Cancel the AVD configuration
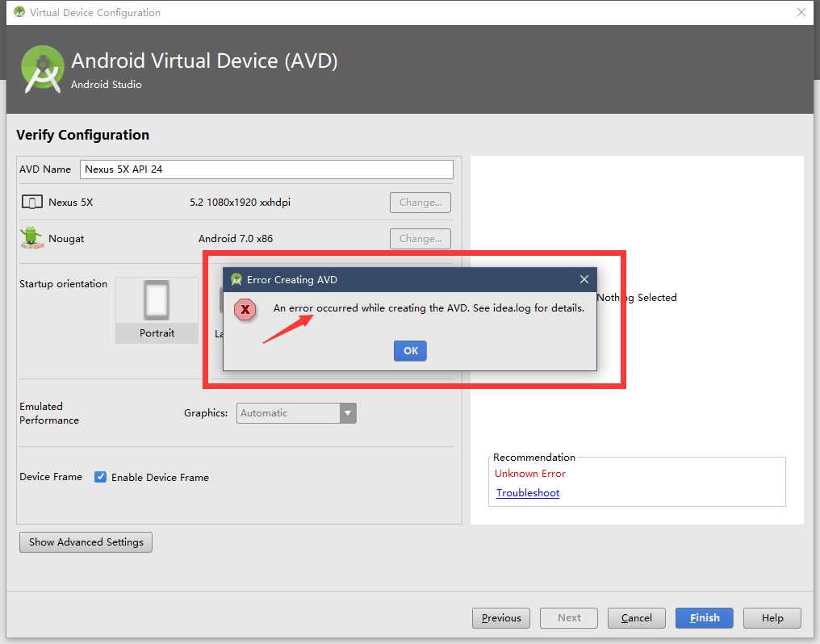820x644 pixels. 637,618
